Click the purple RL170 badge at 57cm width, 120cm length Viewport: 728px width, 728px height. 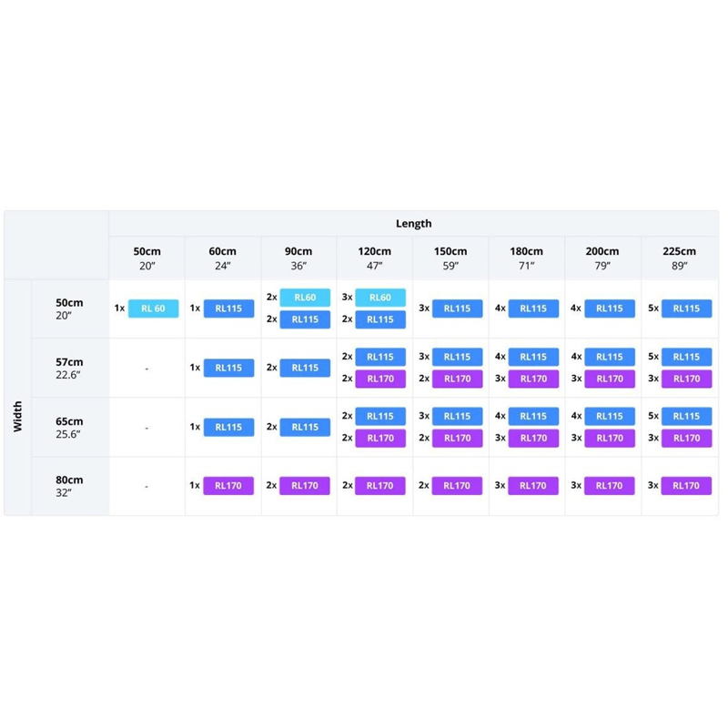tap(380, 379)
